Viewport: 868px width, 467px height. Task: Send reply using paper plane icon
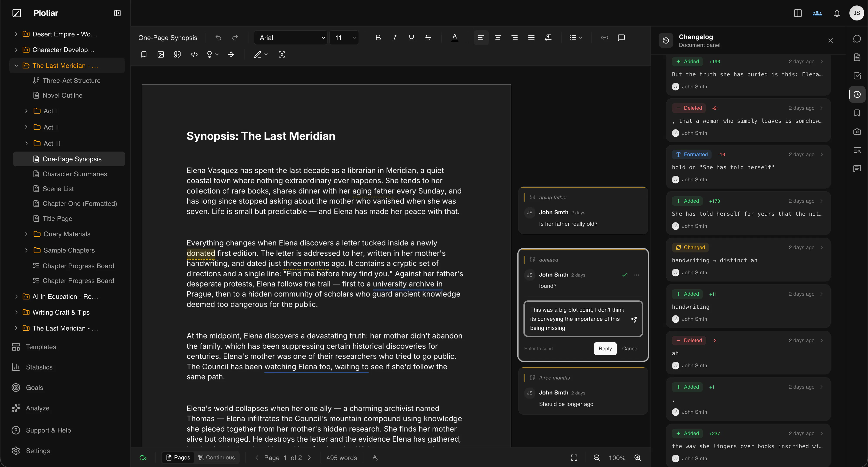click(634, 319)
